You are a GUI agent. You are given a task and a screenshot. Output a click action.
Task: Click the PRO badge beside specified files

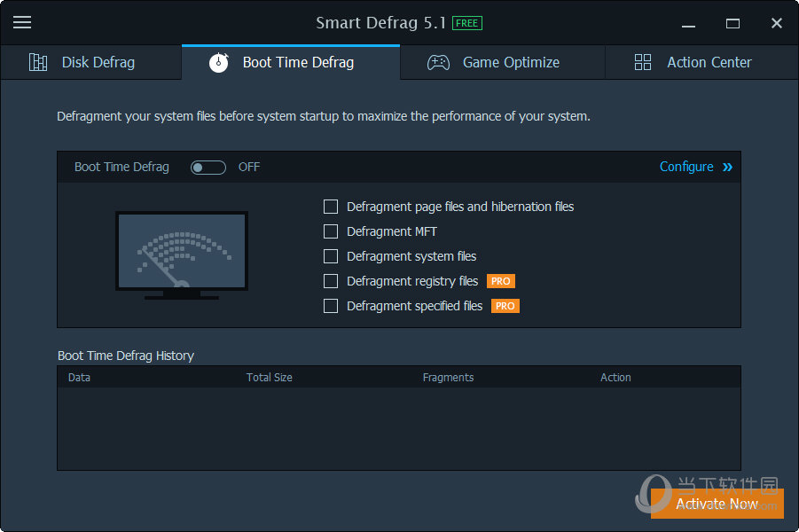tap(505, 306)
